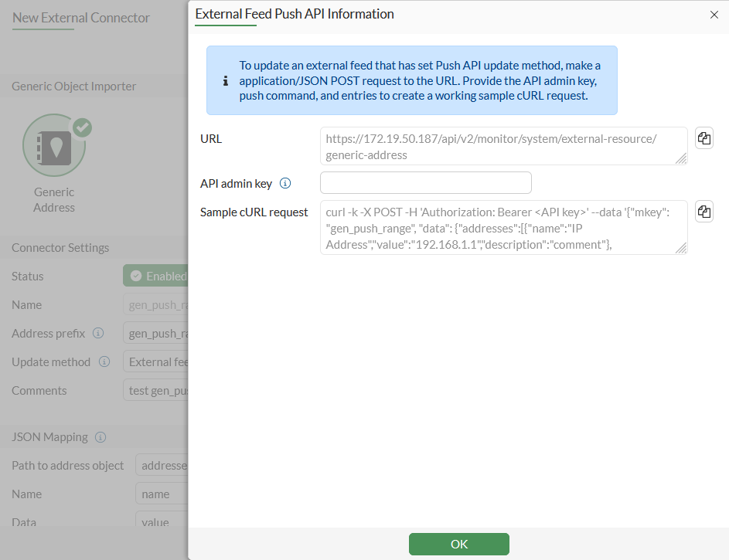
Task: Click the Sample cURL request text area
Action: [x=502, y=227]
